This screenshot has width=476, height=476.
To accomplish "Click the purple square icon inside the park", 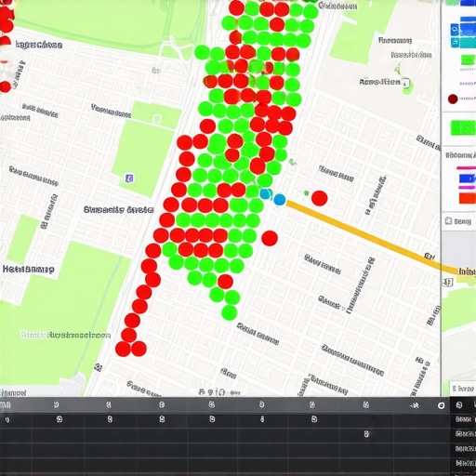I will (x=129, y=178).
